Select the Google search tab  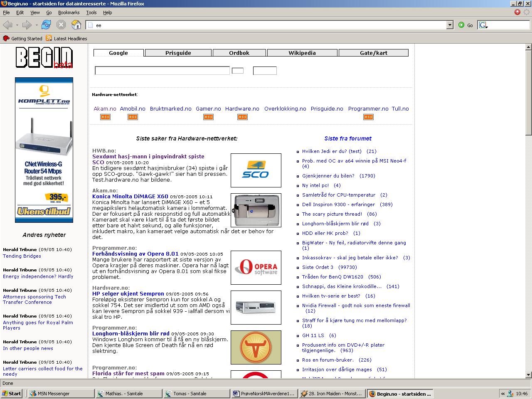(x=118, y=53)
